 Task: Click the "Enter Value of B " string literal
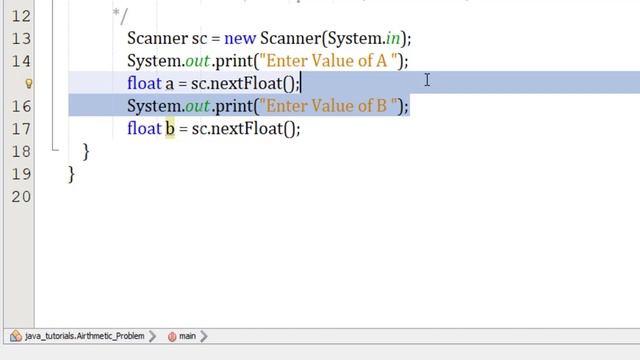tap(329, 106)
